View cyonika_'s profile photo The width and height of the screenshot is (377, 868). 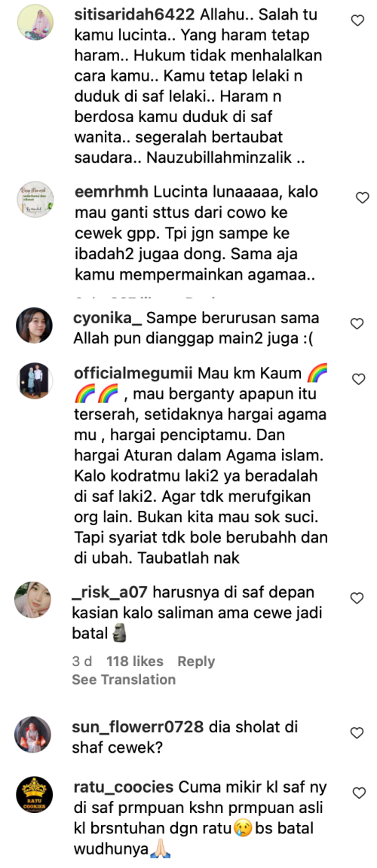tap(35, 325)
